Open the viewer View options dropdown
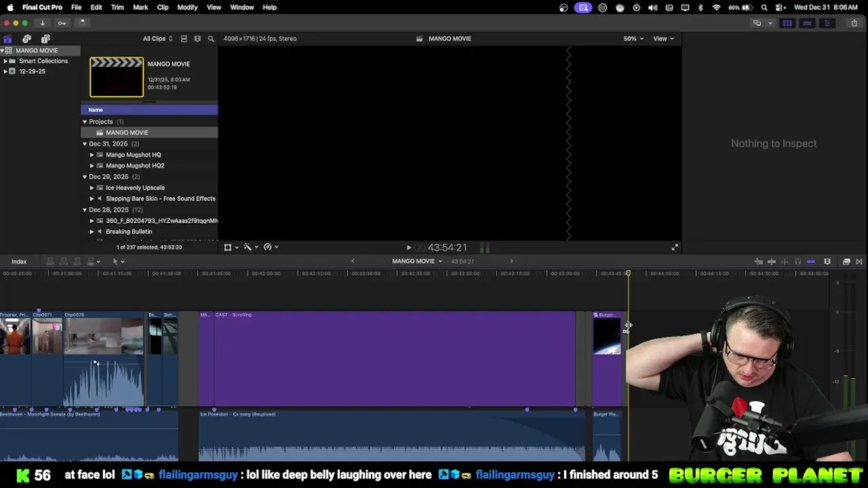 tap(663, 39)
